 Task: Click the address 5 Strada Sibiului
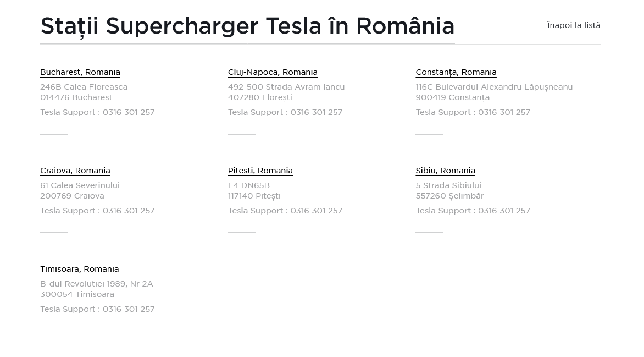(448, 185)
